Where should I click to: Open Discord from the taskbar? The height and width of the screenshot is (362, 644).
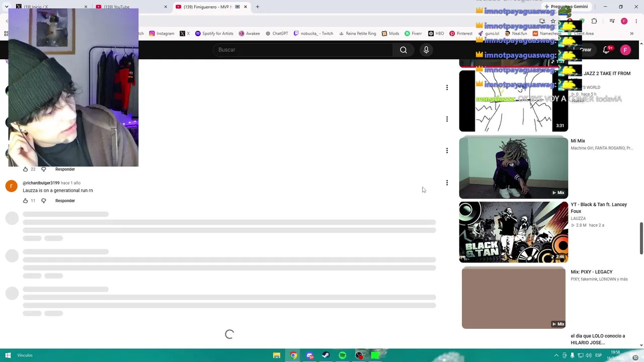[x=310, y=355]
